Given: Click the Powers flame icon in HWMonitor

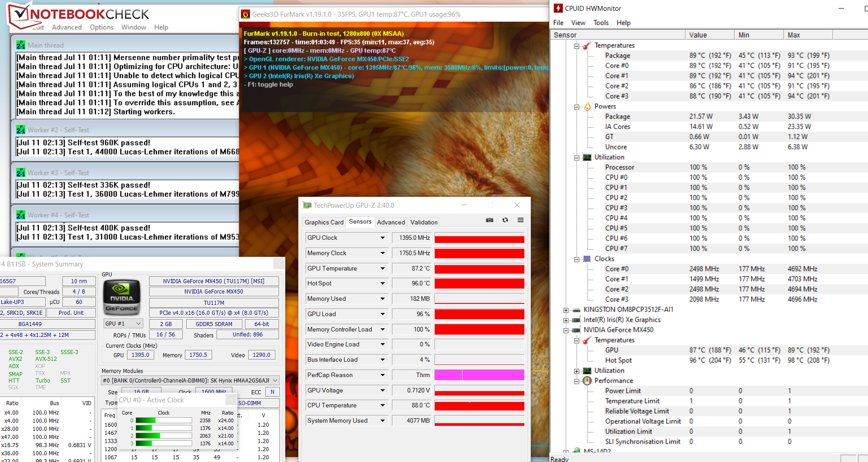Looking at the screenshot, I should coord(587,107).
